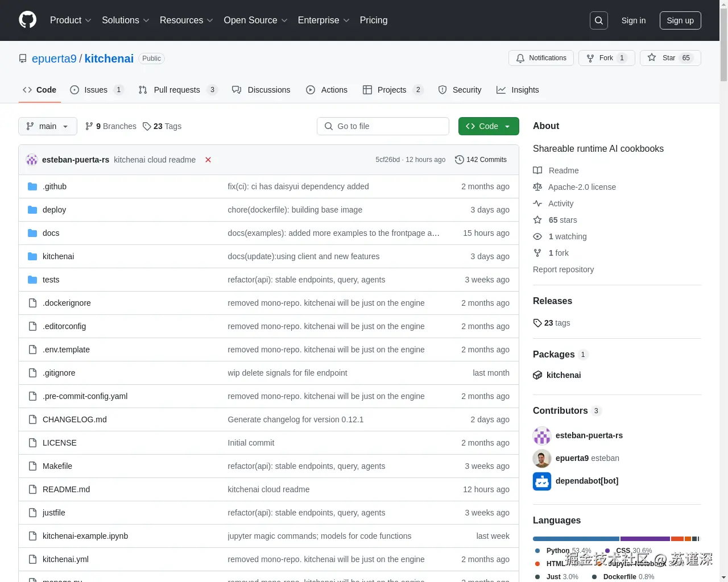Click the license scale icon
This screenshot has height=582, width=728.
pyautogui.click(x=537, y=187)
